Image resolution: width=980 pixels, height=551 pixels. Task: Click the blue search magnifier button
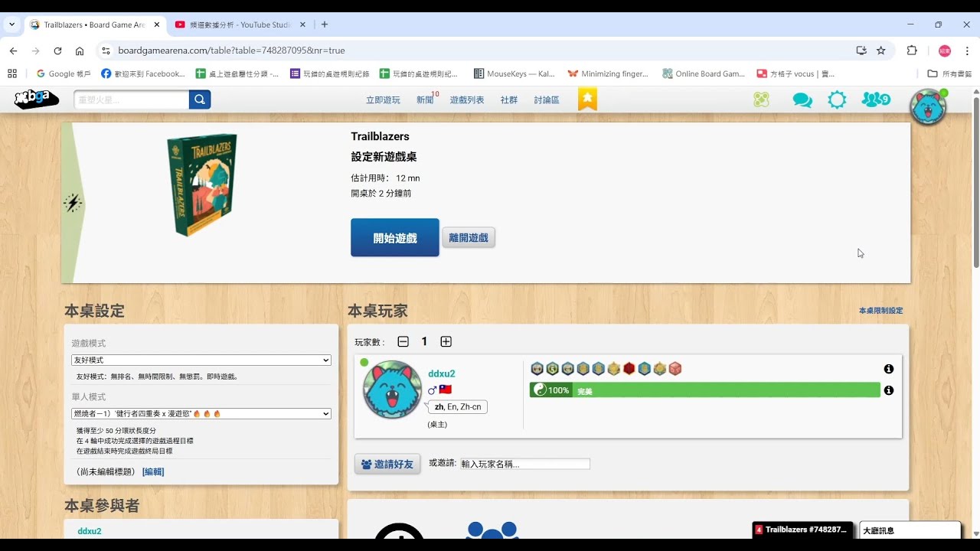click(200, 99)
